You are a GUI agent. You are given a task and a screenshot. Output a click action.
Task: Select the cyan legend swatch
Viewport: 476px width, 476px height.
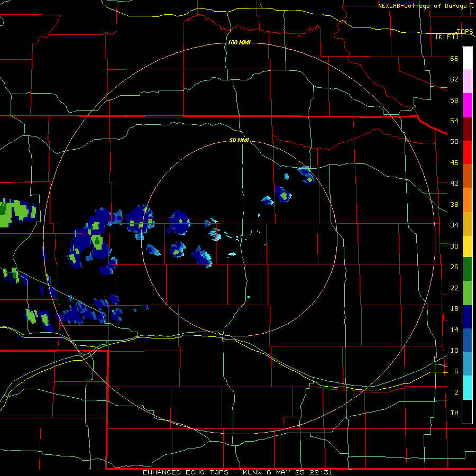click(x=467, y=388)
